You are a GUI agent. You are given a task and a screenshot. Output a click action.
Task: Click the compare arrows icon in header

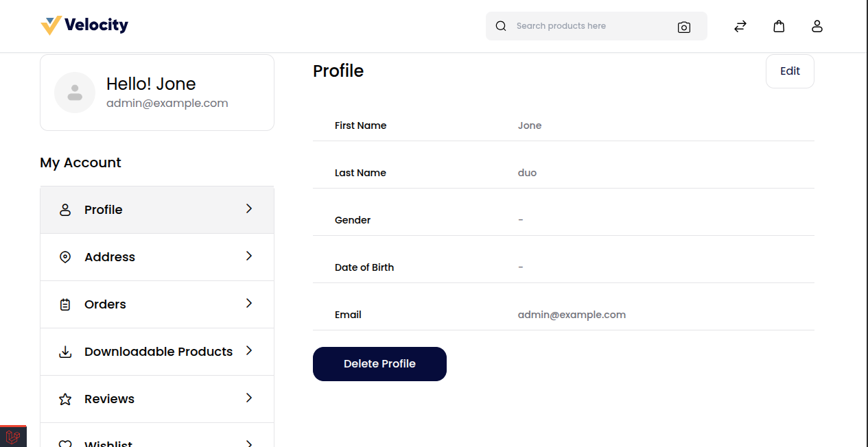740,25
